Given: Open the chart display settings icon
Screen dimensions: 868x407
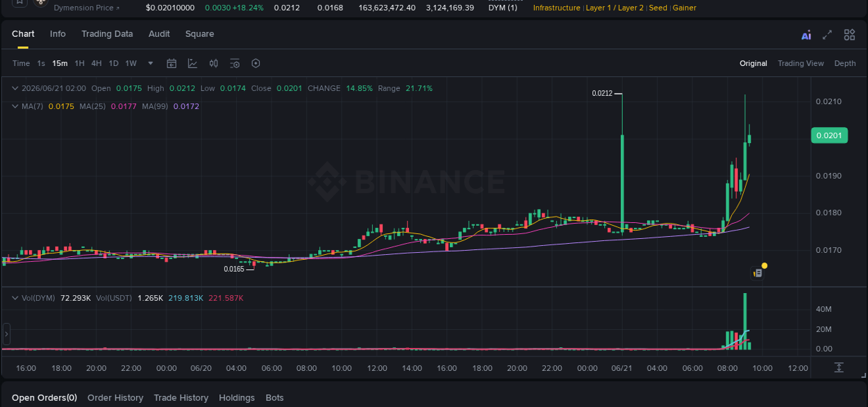Looking at the screenshot, I should (x=235, y=63).
